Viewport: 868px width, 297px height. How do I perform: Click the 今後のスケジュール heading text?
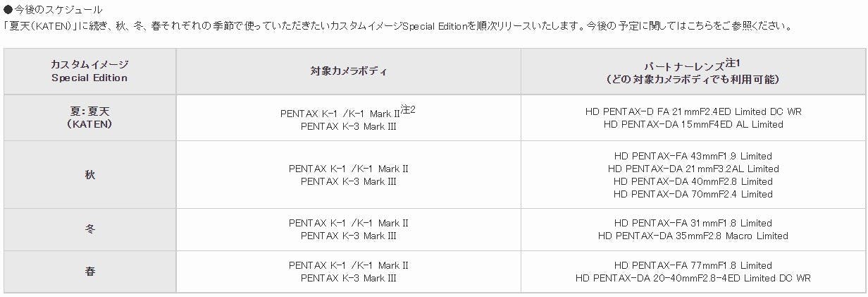(x=58, y=10)
